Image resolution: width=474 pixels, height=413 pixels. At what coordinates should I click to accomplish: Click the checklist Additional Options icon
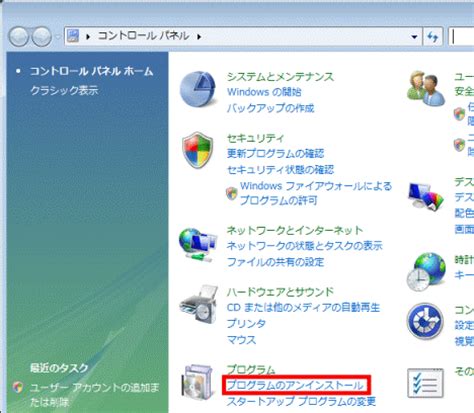(425, 383)
